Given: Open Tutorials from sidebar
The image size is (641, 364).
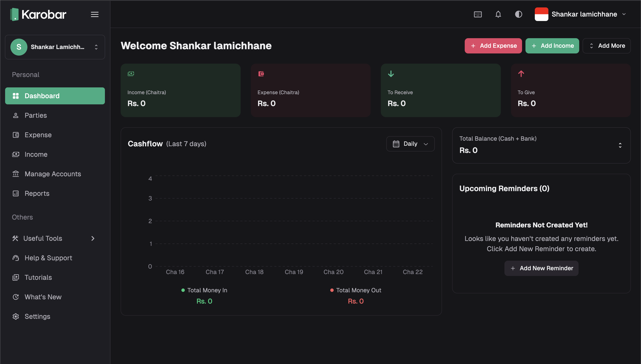Looking at the screenshot, I should tap(55, 277).
